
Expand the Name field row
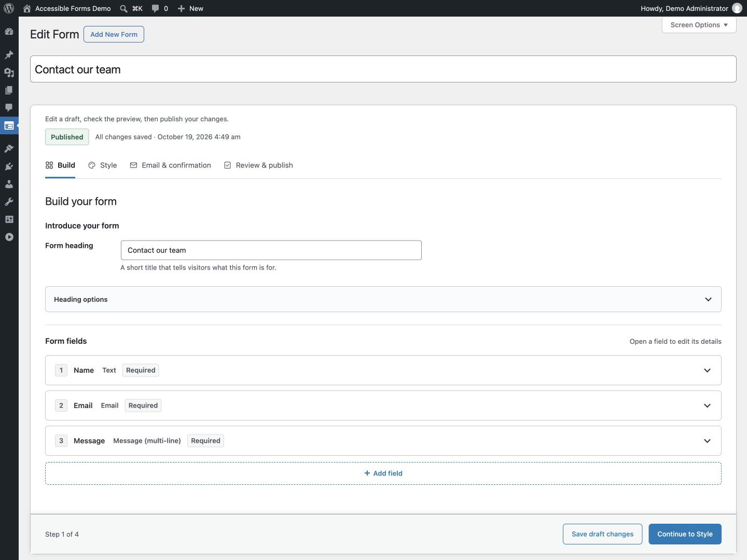(x=383, y=370)
